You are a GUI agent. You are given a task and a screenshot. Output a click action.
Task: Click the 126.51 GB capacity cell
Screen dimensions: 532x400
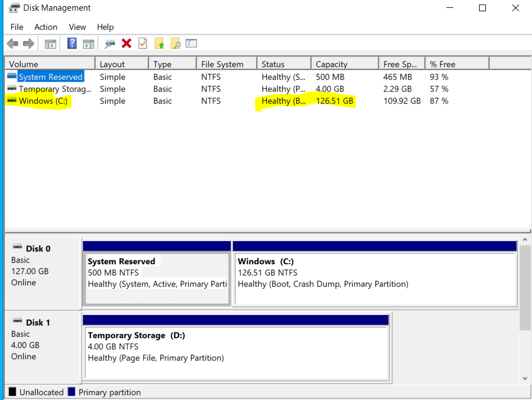tap(334, 101)
